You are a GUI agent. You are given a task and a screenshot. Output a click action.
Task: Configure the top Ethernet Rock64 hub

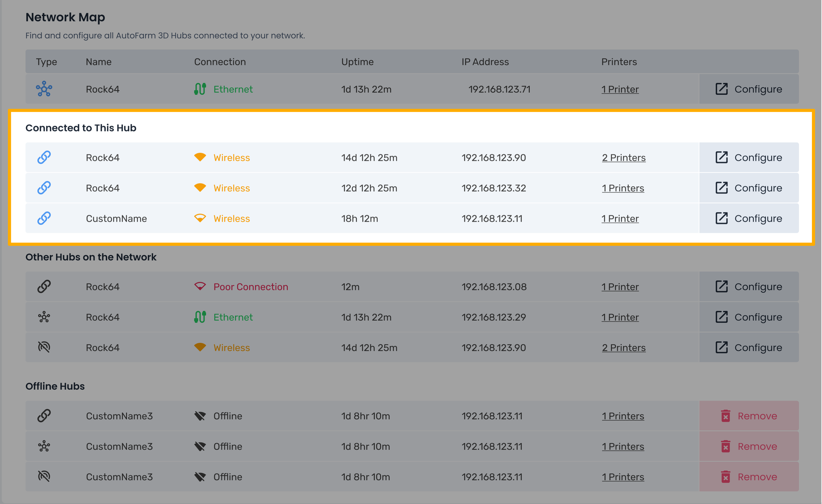pyautogui.click(x=749, y=89)
